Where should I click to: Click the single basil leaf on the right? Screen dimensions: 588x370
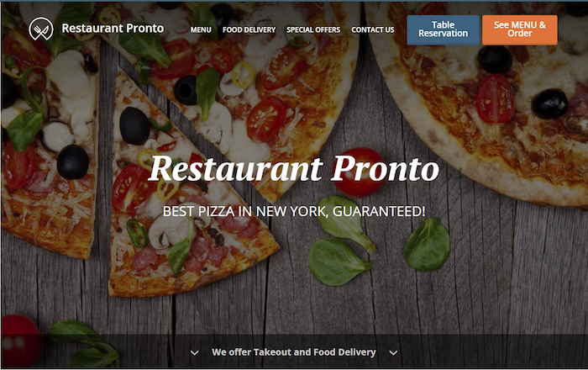pos(428,245)
